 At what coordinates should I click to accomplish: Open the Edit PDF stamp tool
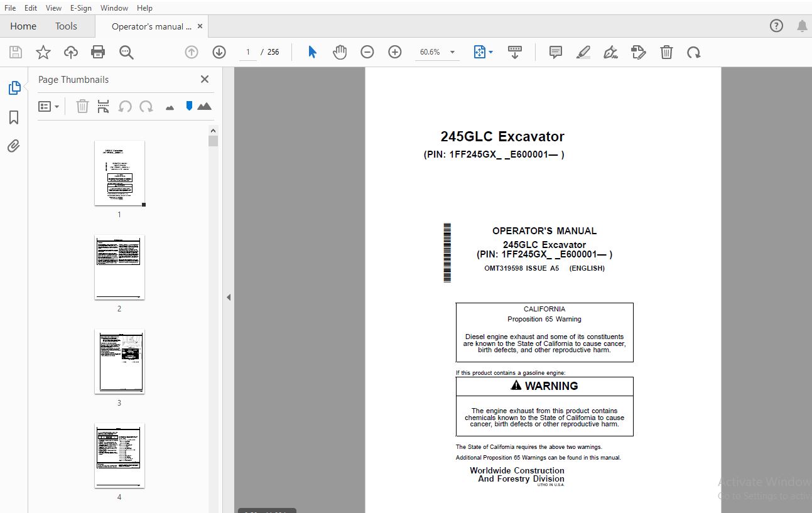[639, 52]
